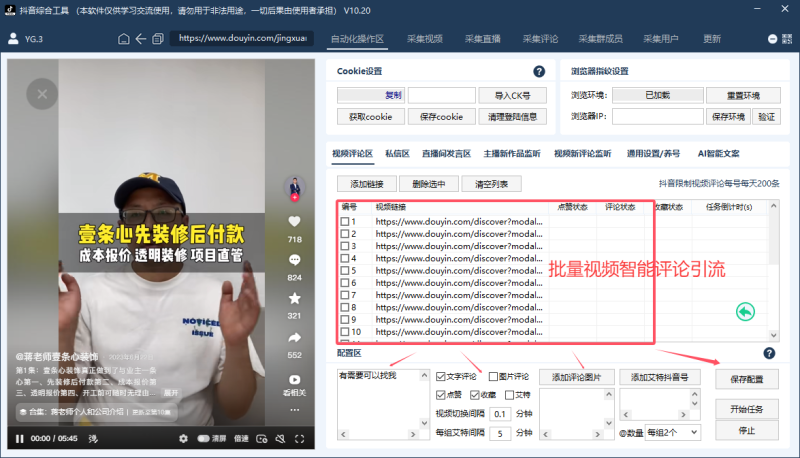Share the video with the arrow icon
The height and width of the screenshot is (458, 800).
pyautogui.click(x=294, y=338)
